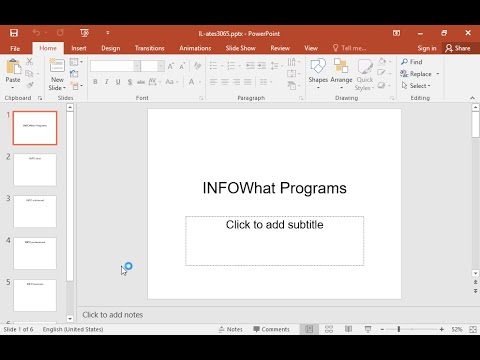Decrease Font Size icon

click(x=182, y=66)
